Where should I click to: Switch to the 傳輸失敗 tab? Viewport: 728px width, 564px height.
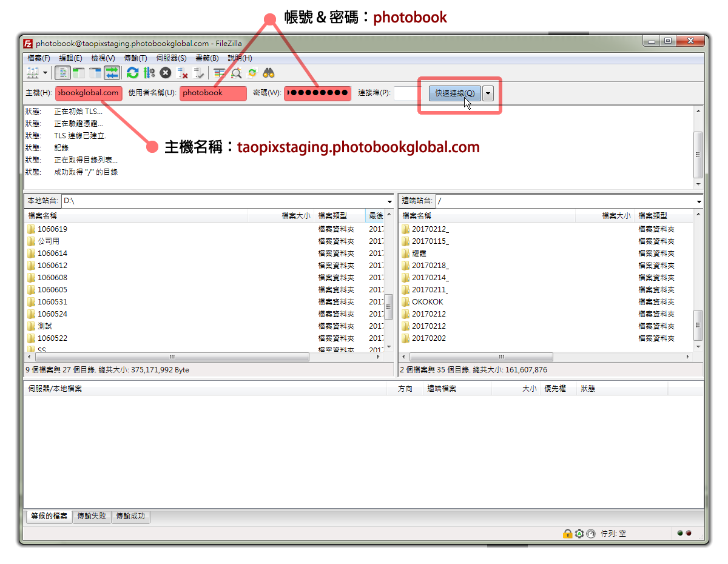92,517
